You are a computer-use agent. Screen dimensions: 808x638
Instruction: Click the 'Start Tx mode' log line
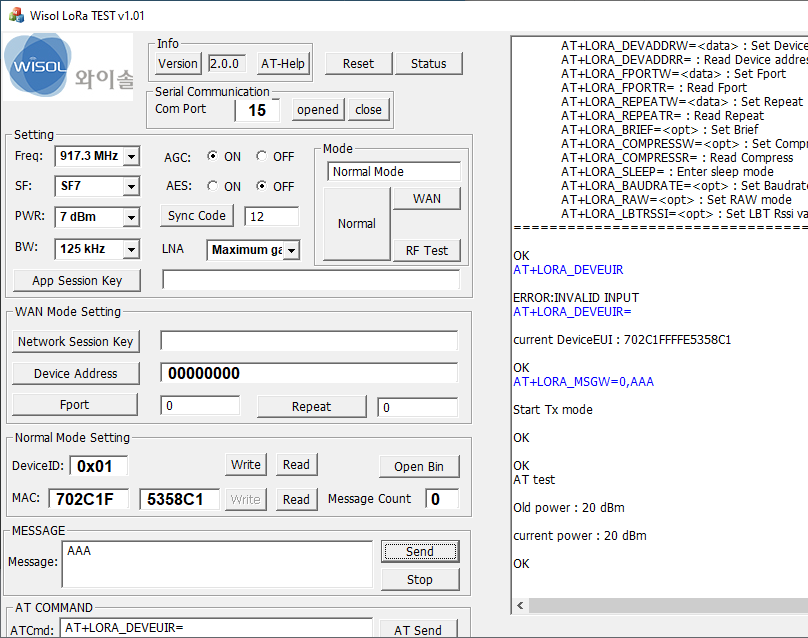(x=553, y=410)
